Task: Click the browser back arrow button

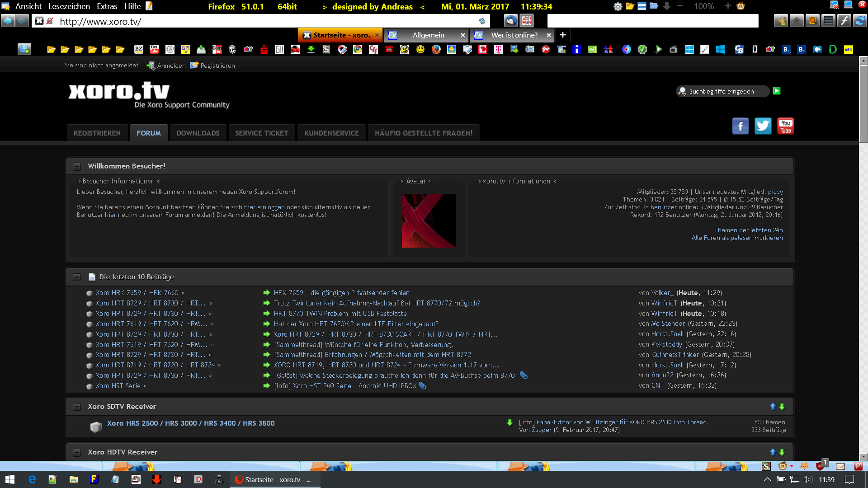Action: point(8,21)
